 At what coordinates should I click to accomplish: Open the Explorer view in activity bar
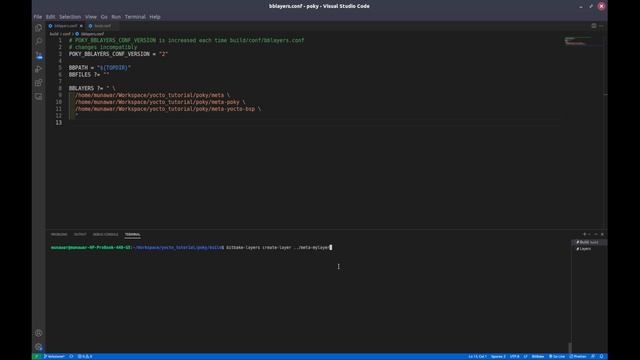click(x=38, y=28)
